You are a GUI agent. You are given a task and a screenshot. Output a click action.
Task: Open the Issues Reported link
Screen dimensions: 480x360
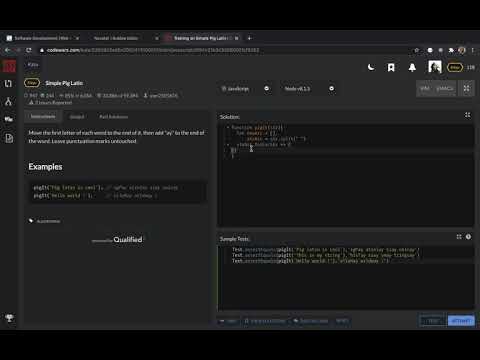pos(51,103)
